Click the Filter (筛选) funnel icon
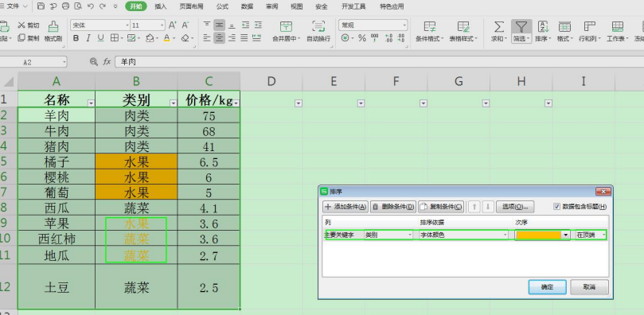This screenshot has height=315, width=644. [x=521, y=27]
